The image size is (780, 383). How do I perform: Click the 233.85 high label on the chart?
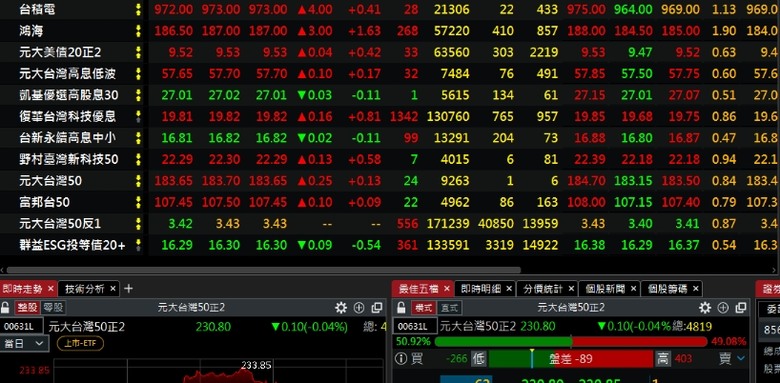tap(256, 365)
